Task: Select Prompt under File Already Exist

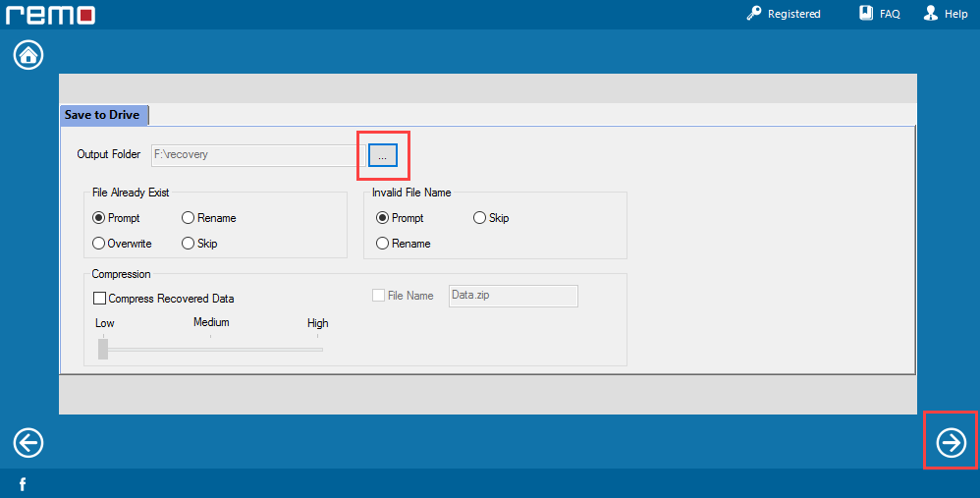Action: [116, 218]
